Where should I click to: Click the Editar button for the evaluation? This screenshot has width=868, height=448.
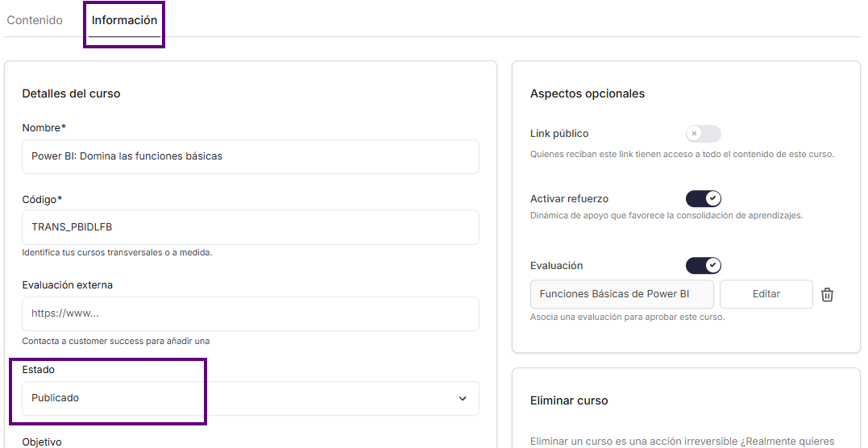(766, 294)
